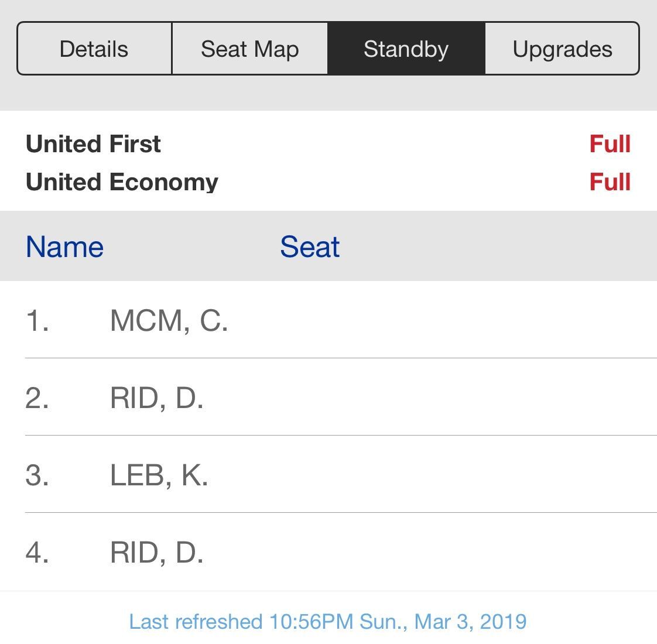The width and height of the screenshot is (657, 644).
Task: Tap the red Full status for United First
Action: tap(610, 143)
